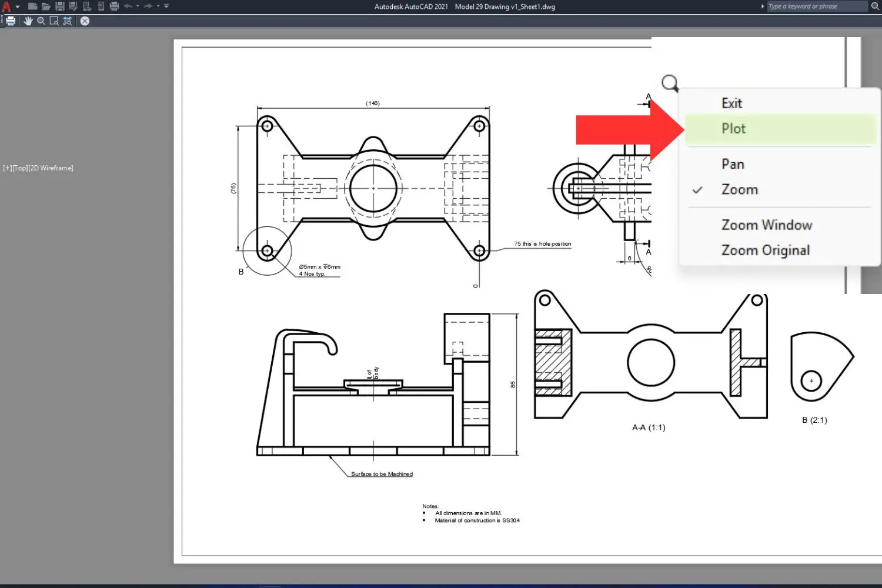Click the search magnifier icon at top right
Image resolution: width=882 pixels, height=588 pixels.
tap(875, 6)
